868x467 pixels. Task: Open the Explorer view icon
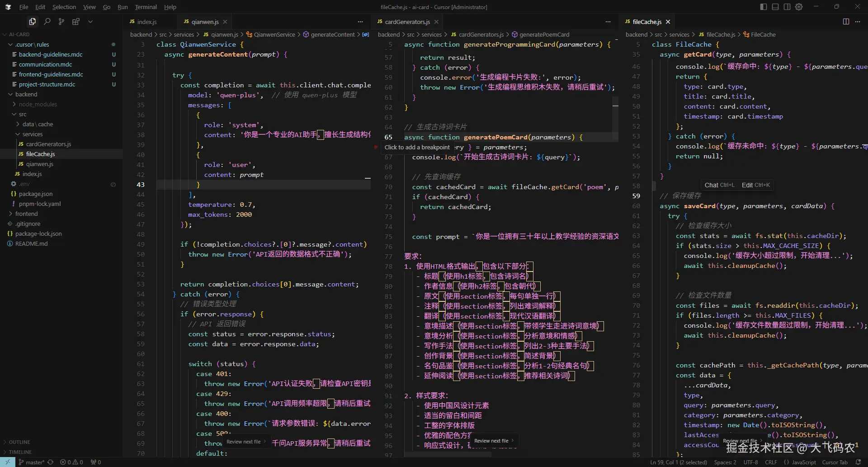[32, 21]
